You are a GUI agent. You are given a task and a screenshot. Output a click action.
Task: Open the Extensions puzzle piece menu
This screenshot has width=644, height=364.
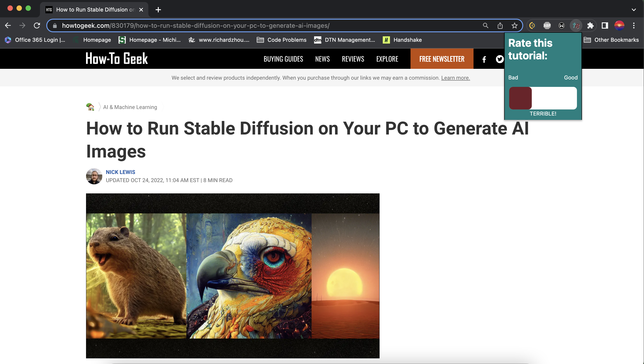(590, 26)
